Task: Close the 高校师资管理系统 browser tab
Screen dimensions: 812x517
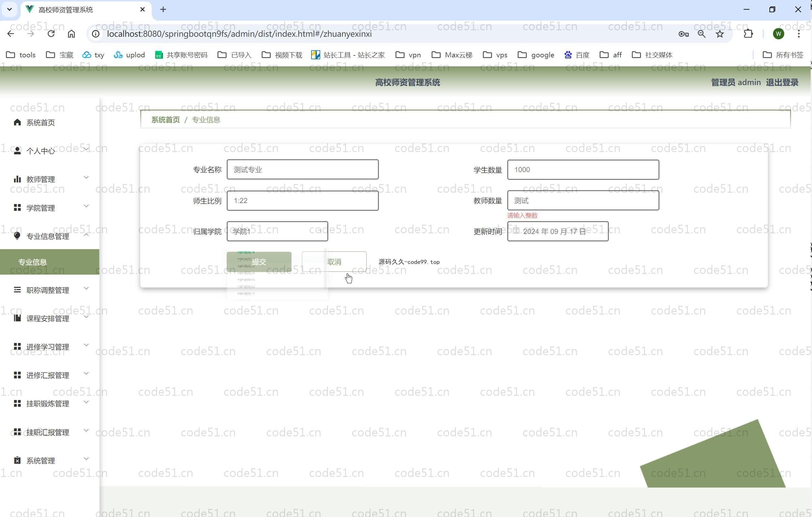Action: [x=142, y=9]
